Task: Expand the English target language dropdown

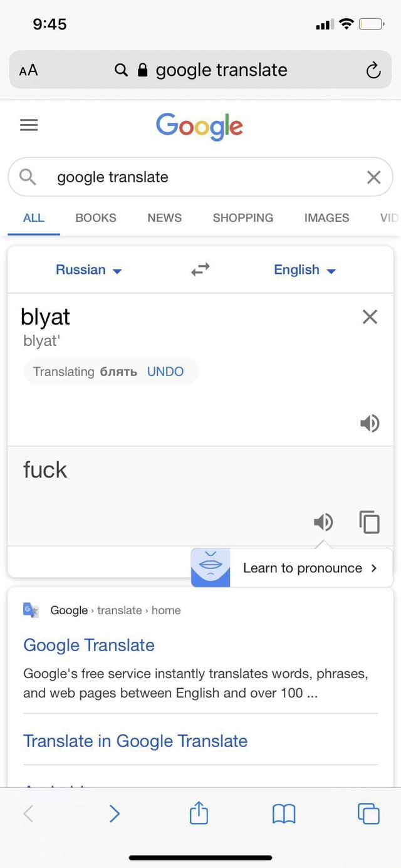Action: [305, 270]
